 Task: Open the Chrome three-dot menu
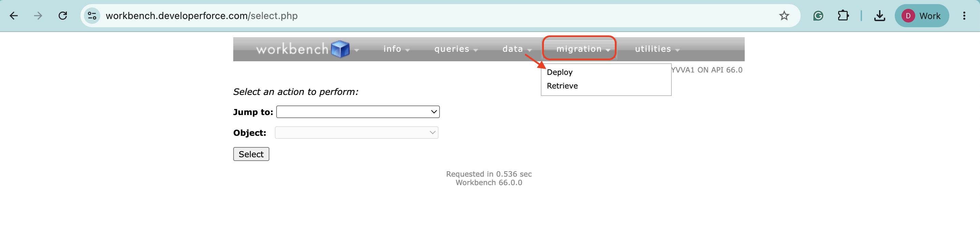[964, 16]
